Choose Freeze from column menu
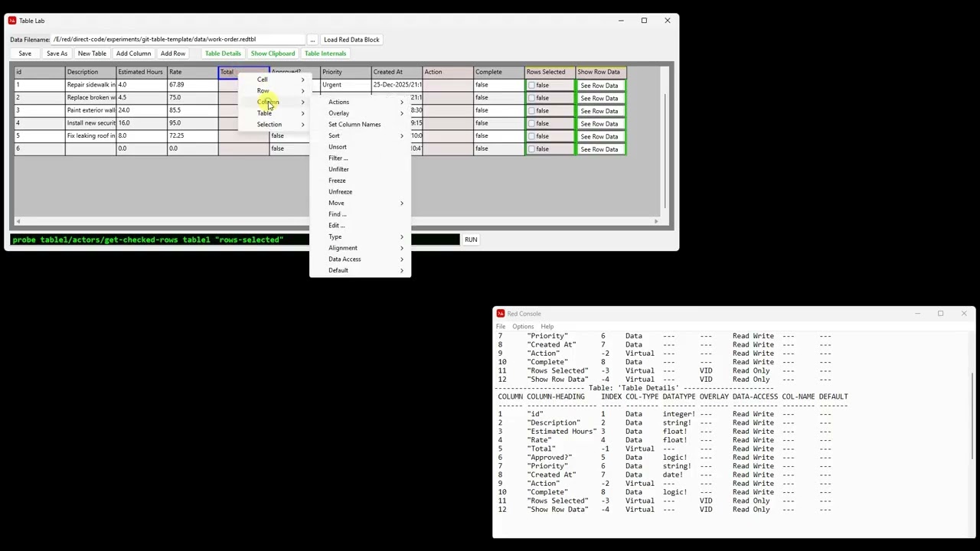980x551 pixels. pyautogui.click(x=360, y=181)
